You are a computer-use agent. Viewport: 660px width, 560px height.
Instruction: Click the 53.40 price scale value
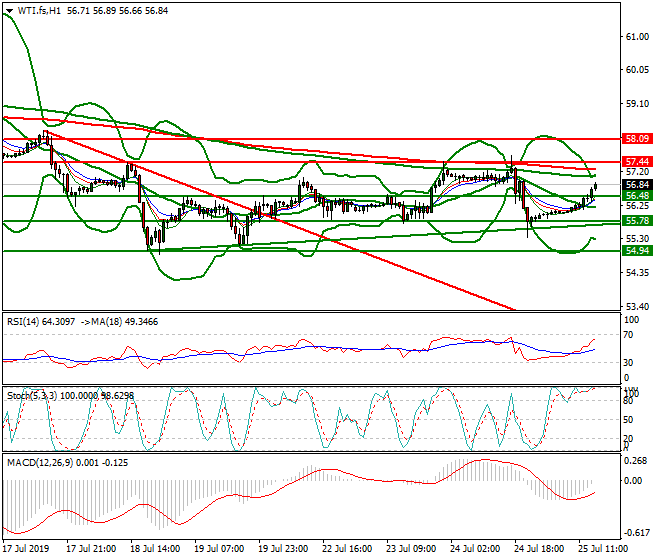[x=637, y=307]
